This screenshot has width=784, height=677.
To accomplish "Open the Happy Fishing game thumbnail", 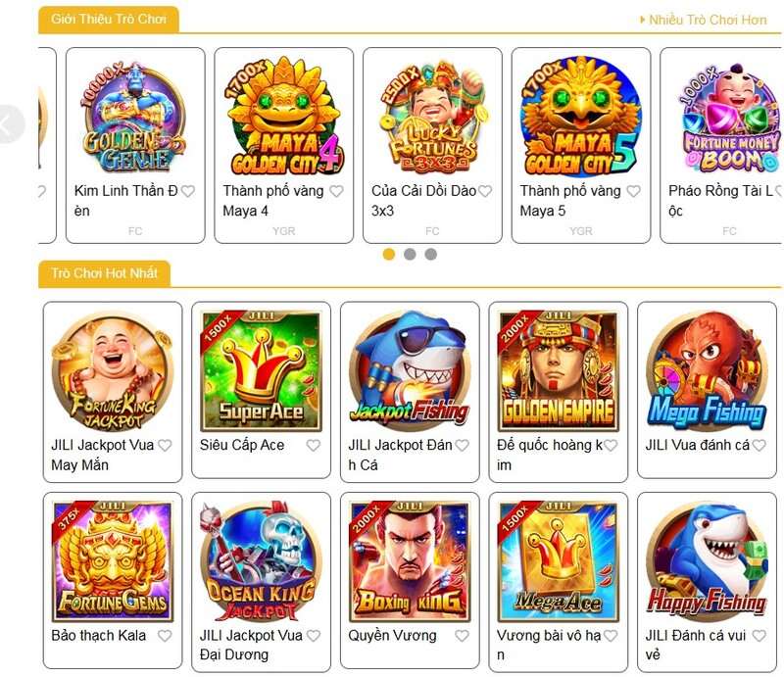I will [707, 561].
